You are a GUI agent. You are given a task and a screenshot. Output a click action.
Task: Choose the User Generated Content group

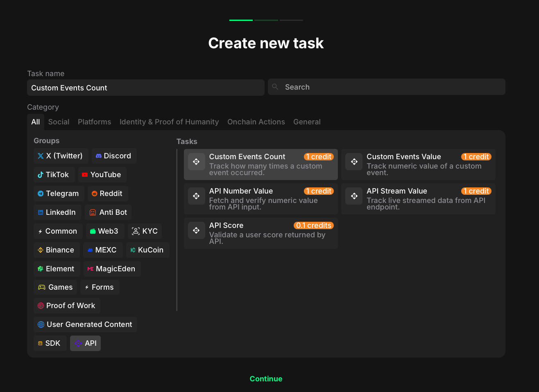[x=85, y=324]
